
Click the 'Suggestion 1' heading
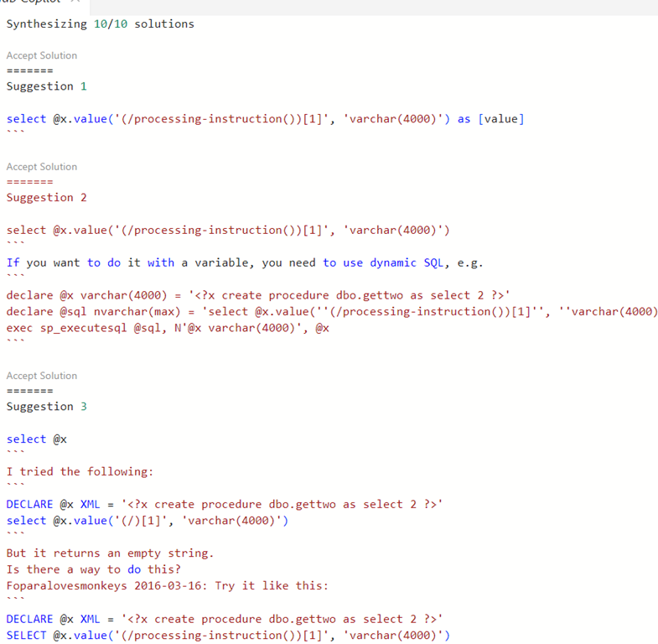pyautogui.click(x=46, y=86)
